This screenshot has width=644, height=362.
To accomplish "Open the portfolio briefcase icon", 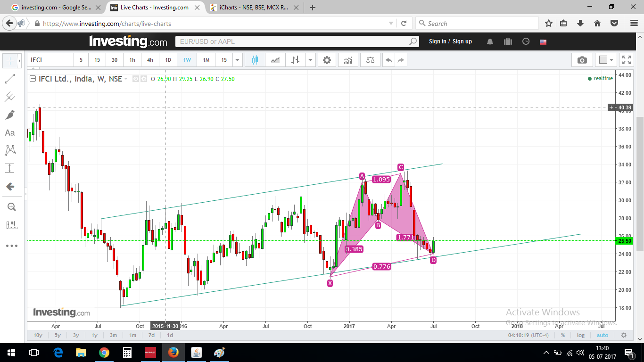I will (x=508, y=41).
